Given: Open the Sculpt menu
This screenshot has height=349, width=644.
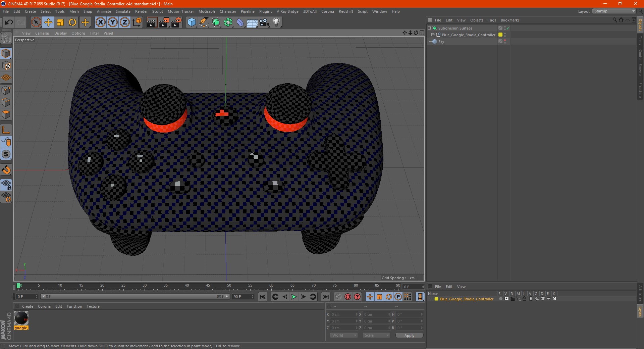Looking at the screenshot, I should [x=157, y=11].
